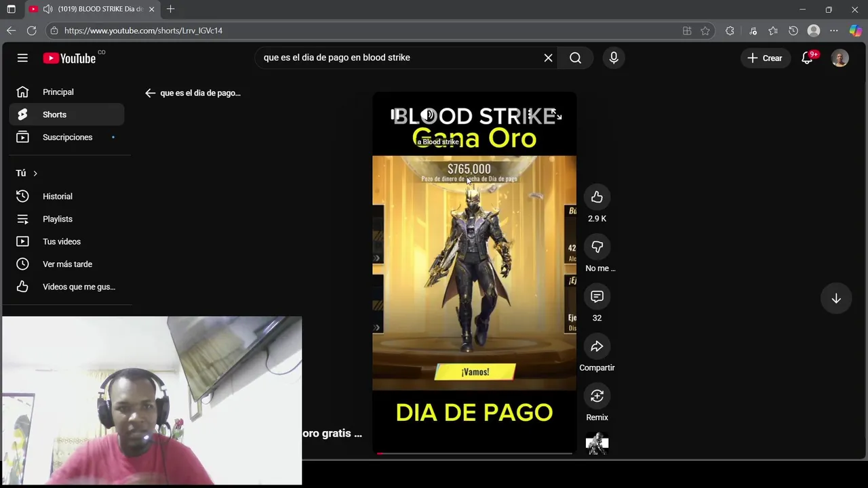Screen dimensions: 868x488
Task: Open the channel thumbnail under Remix
Action: pyautogui.click(x=597, y=444)
